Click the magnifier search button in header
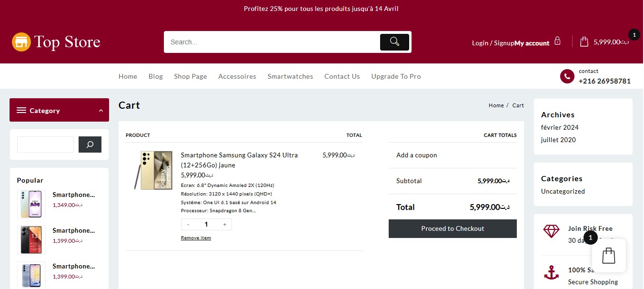The height and width of the screenshot is (289, 644). [x=394, y=42]
